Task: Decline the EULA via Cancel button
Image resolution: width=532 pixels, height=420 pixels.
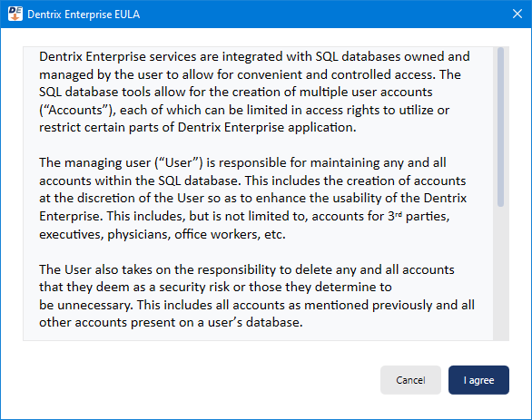Action: tap(410, 380)
